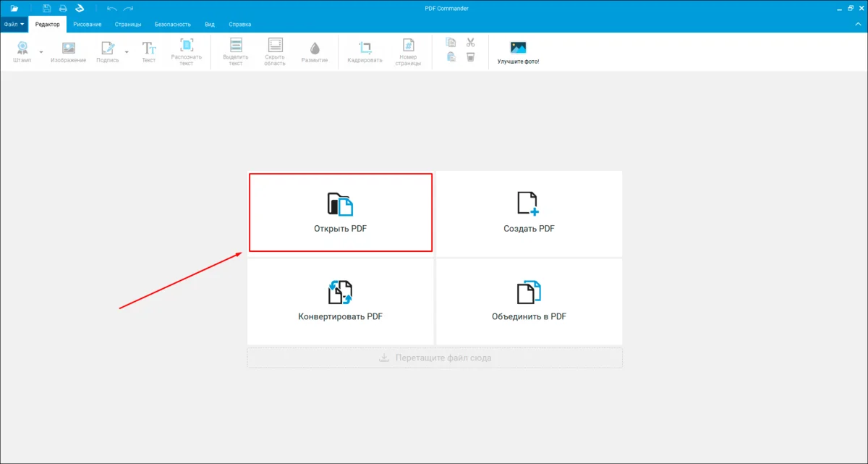This screenshot has width=868, height=464.
Task: Open the Безопасность tab
Action: click(173, 24)
